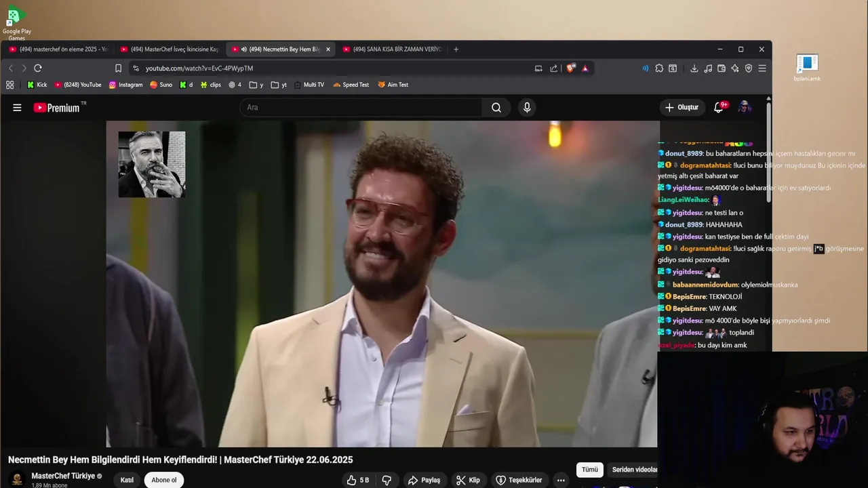
Task: Focus the YouTube Ara search field
Action: (x=361, y=107)
